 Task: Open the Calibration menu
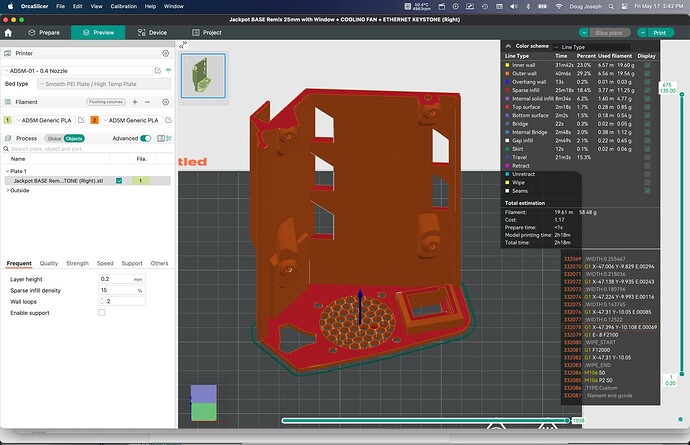(x=124, y=6)
